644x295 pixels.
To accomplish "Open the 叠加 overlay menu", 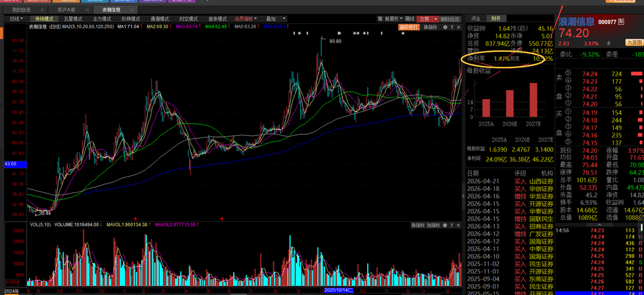I will coord(271,18).
